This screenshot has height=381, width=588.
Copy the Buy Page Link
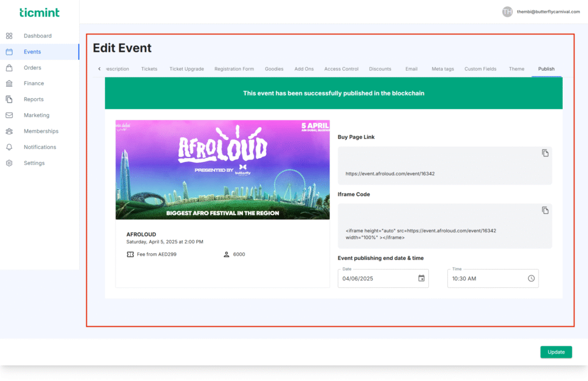(x=546, y=153)
